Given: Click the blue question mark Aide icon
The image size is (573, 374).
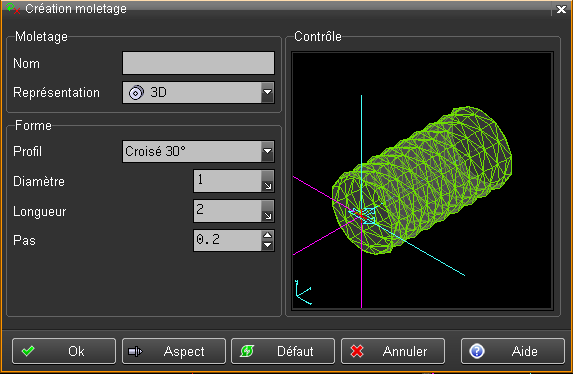Looking at the screenshot, I should tap(477, 351).
